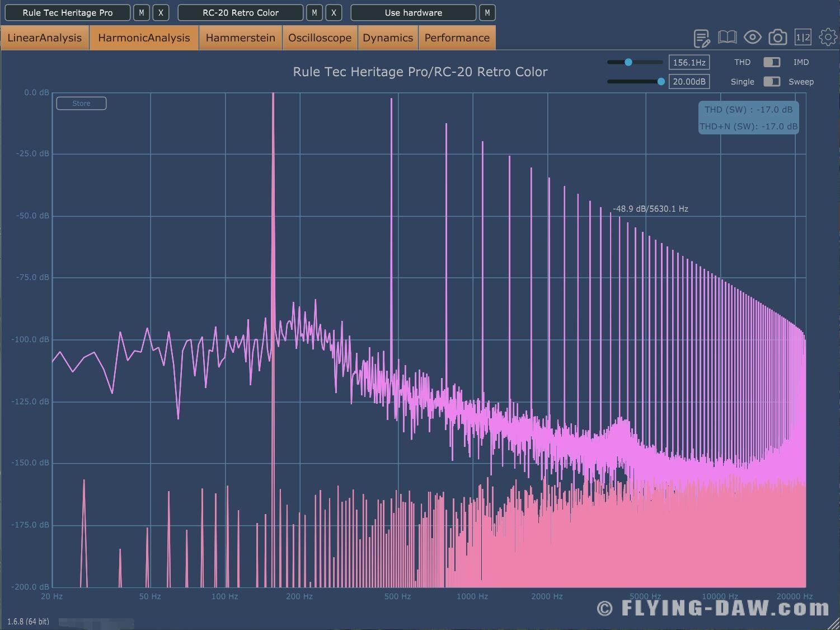The image size is (840, 630).
Task: Click the -48.9 dB/5630.1 Hz cursor label
Action: coord(650,208)
